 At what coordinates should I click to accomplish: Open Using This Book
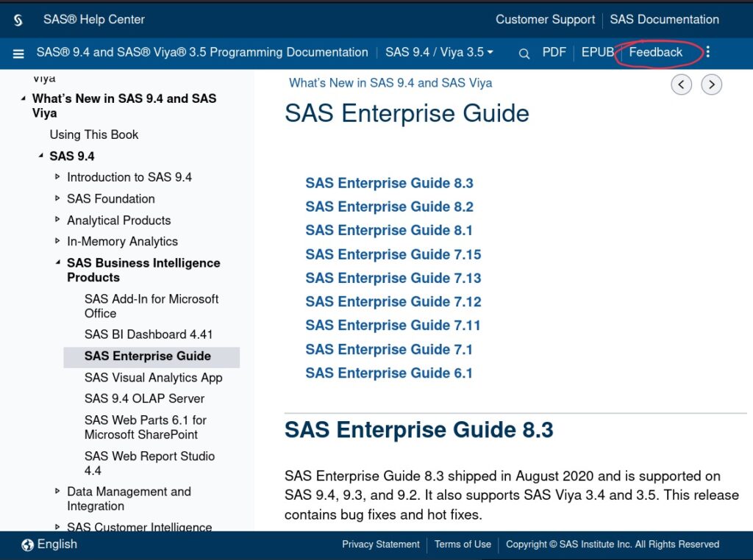tap(94, 134)
